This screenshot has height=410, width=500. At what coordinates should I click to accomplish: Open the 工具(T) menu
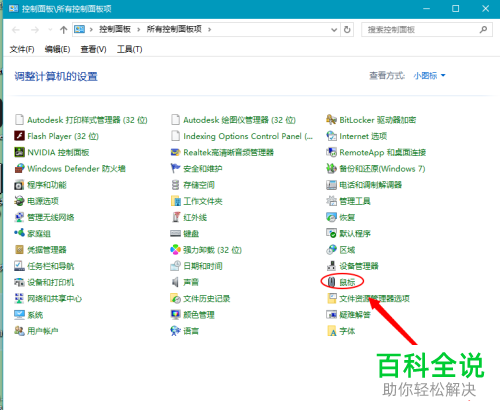pos(130,49)
